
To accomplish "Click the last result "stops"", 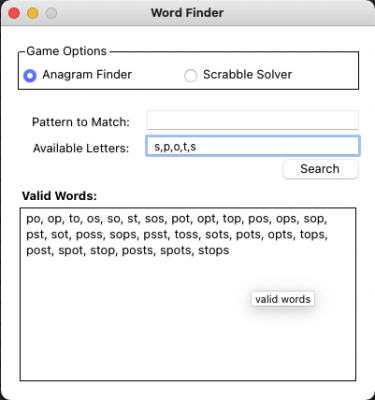I will point(214,250).
